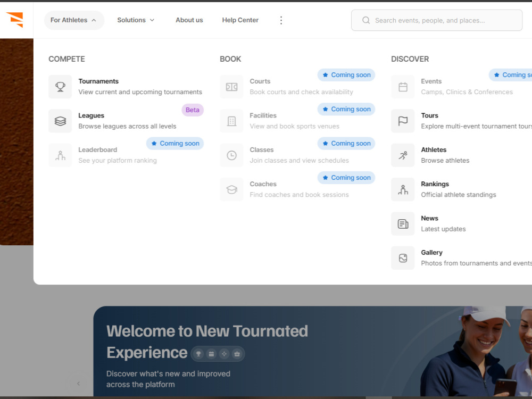Select the Classes entry
532x399 pixels.
pos(297,155)
